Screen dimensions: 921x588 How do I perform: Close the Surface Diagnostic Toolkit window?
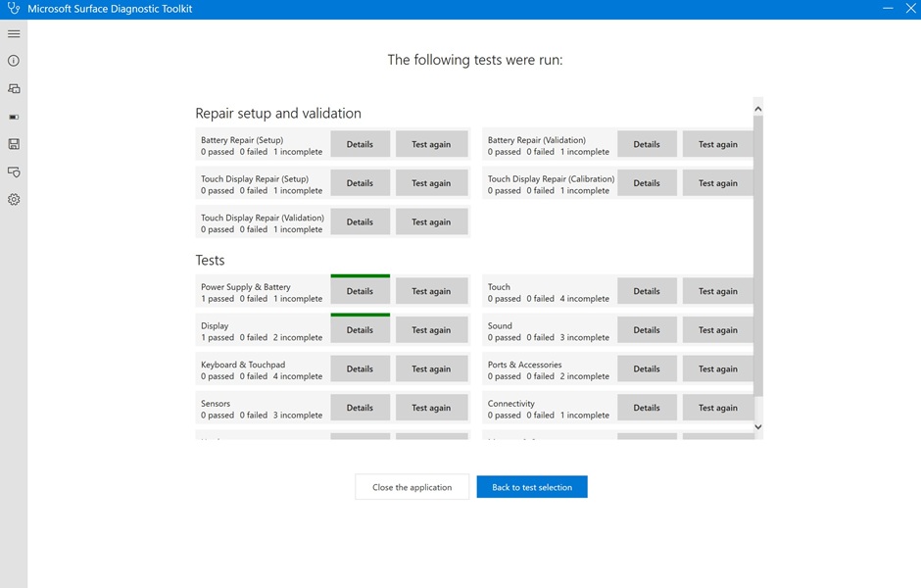pos(911,8)
